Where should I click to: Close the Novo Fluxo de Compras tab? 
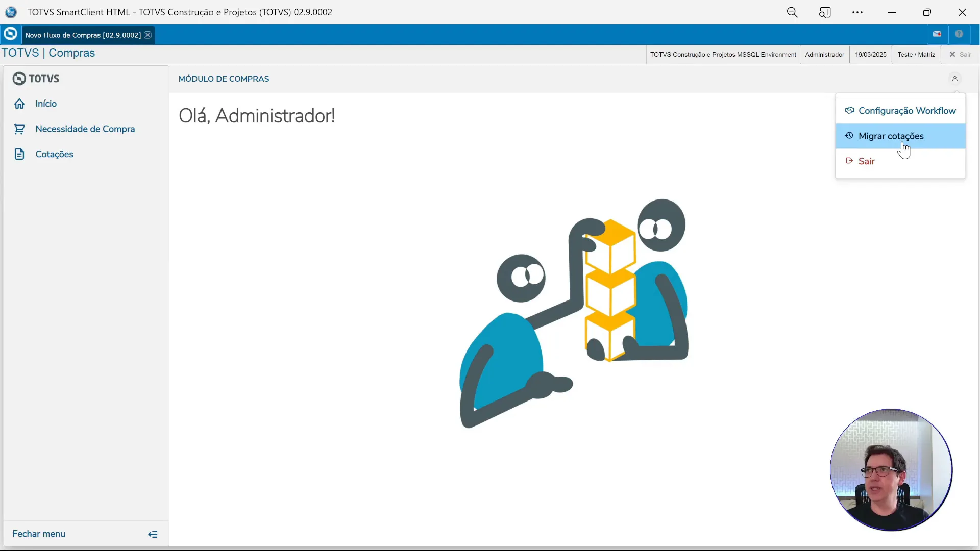coord(148,35)
